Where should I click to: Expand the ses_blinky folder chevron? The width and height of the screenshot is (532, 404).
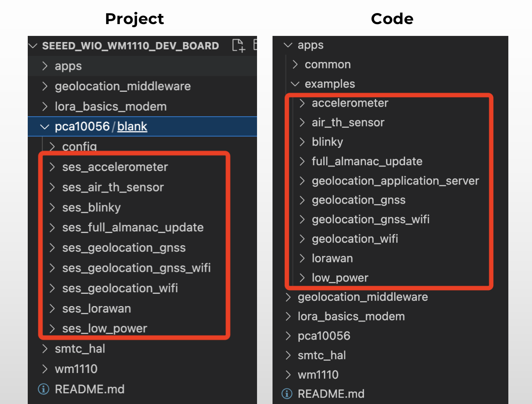pyautogui.click(x=52, y=207)
